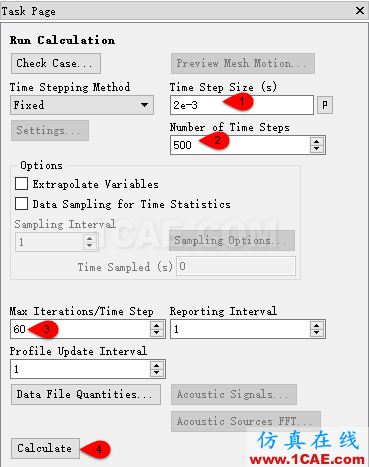Click the P parameter button beside Time Step Size
The height and width of the screenshot is (467, 369).
coord(325,105)
